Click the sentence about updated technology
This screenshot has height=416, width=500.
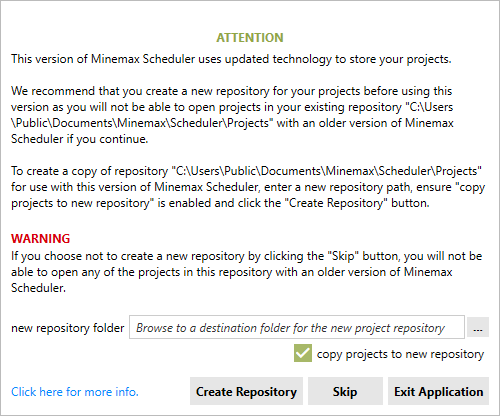pyautogui.click(x=231, y=59)
